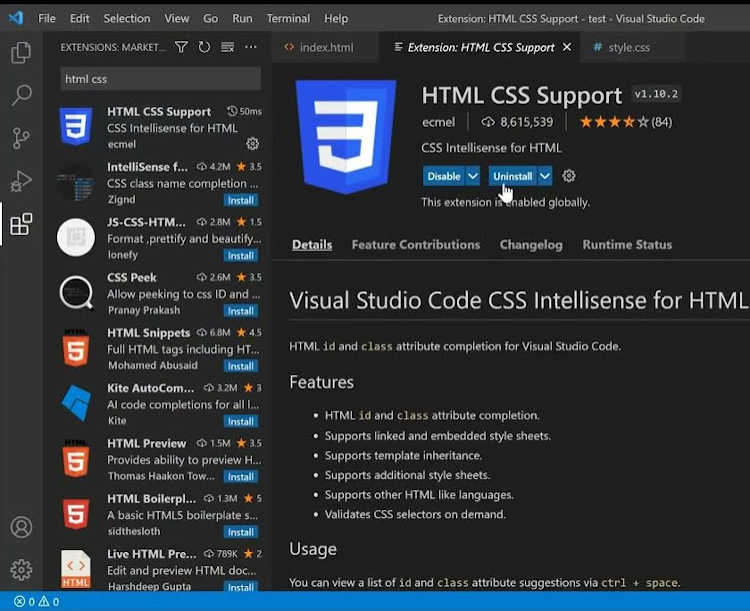Click the VS Code logo icon
Viewport: 750px width, 611px height.
[16, 18]
